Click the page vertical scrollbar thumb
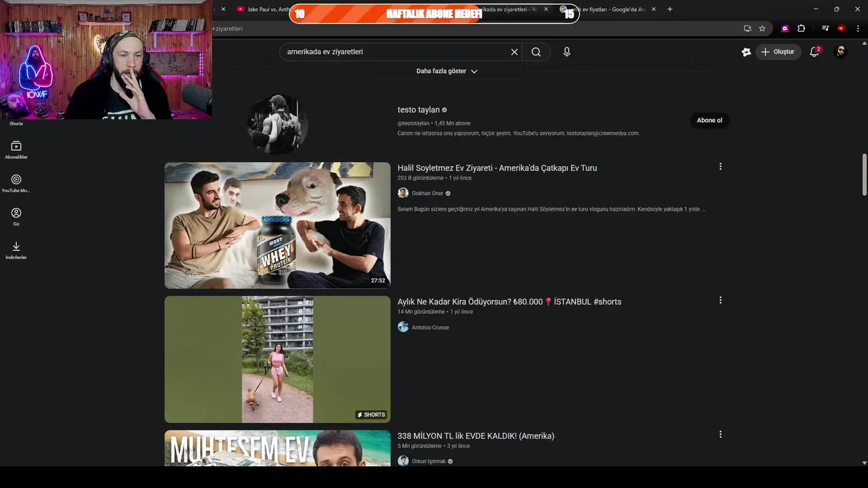Viewport: 868px width, 488px height. click(x=864, y=174)
